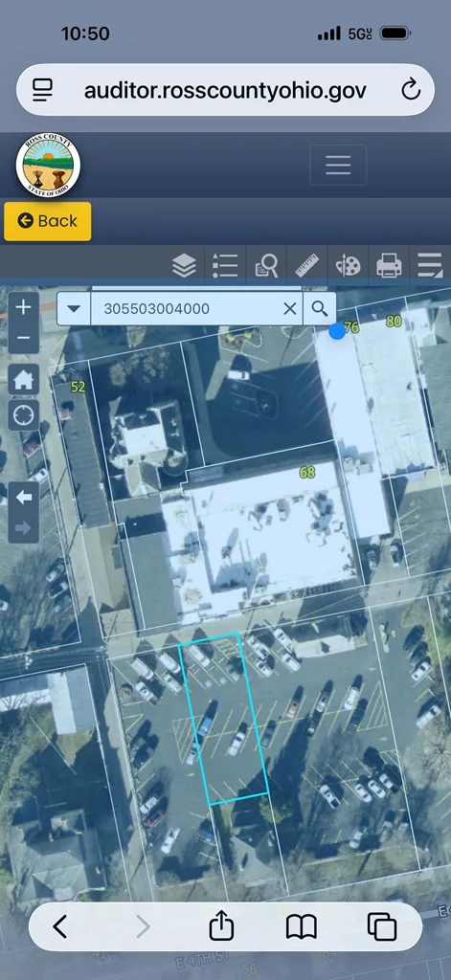Clear the parcel search field
This screenshot has height=980, width=451.
pyautogui.click(x=289, y=309)
